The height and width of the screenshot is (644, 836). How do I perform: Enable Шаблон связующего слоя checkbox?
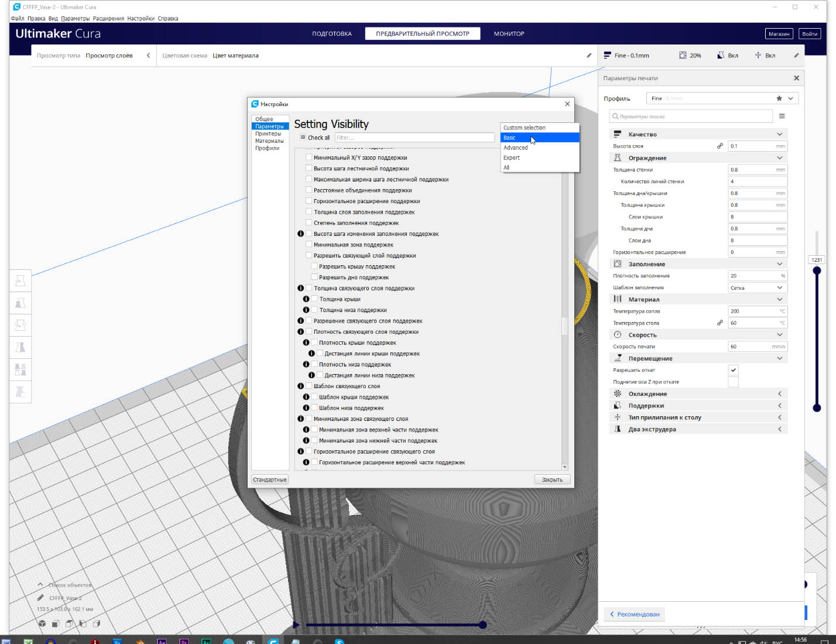click(309, 386)
